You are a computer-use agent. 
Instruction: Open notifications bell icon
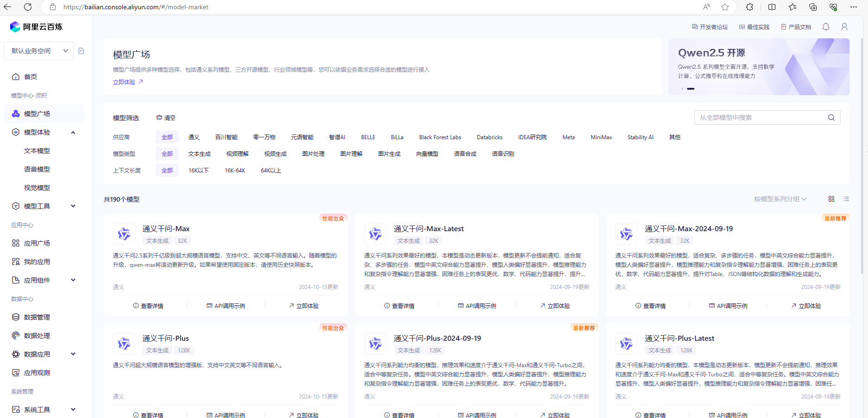(826, 27)
